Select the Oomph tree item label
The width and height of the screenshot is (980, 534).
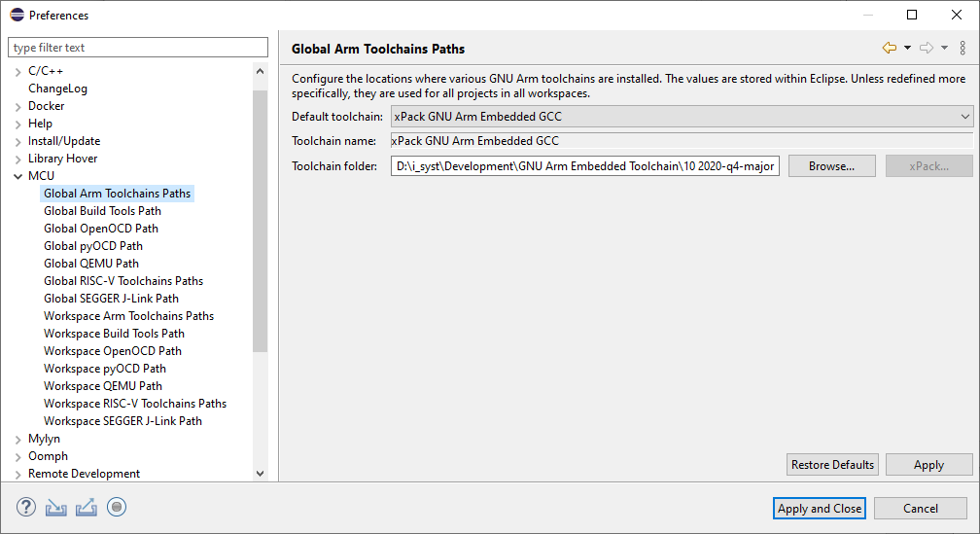(x=48, y=456)
